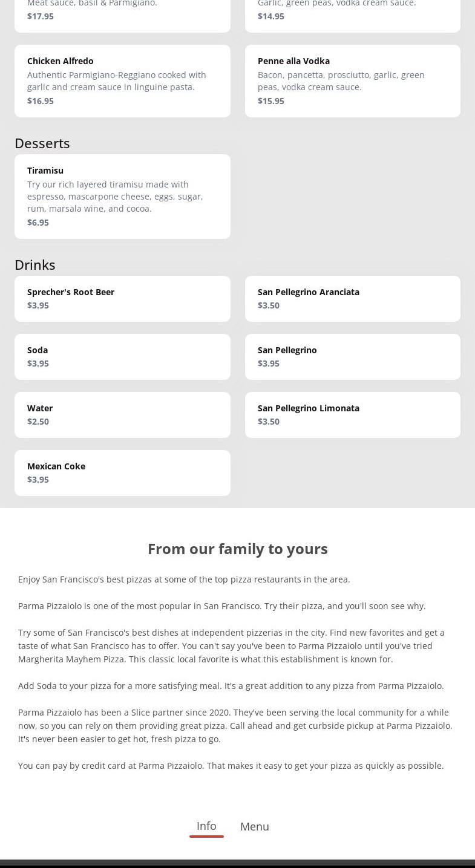
Task: Choose the Penne alla Vodka dish
Action: point(352,81)
